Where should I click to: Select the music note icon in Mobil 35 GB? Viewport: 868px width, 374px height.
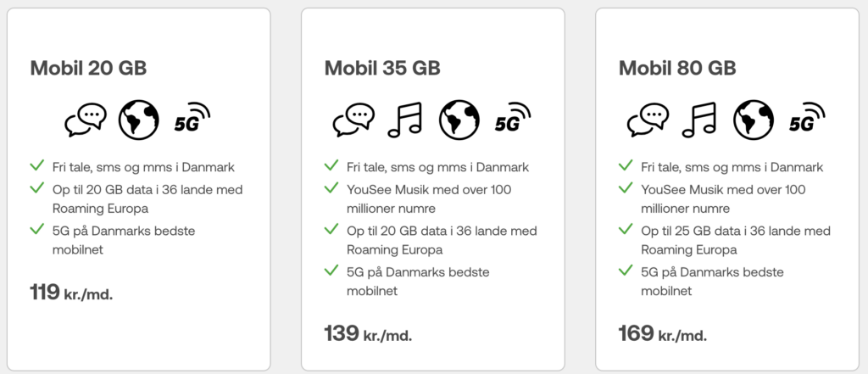(x=404, y=120)
